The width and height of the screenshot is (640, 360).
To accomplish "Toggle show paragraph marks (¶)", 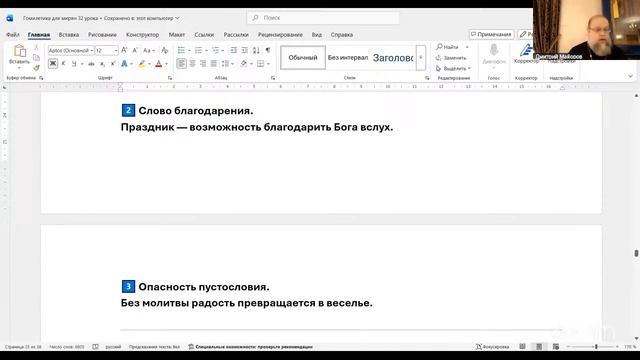I will click(268, 50).
